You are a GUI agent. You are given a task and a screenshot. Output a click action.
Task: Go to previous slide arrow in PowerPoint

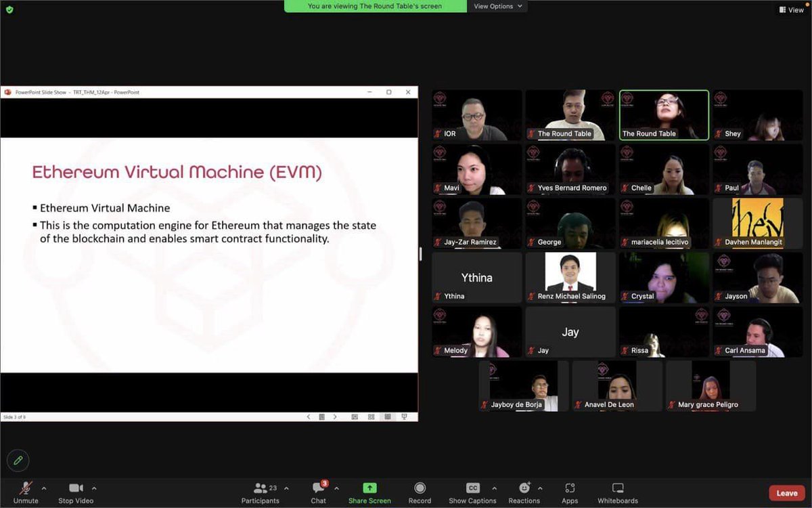pyautogui.click(x=309, y=417)
